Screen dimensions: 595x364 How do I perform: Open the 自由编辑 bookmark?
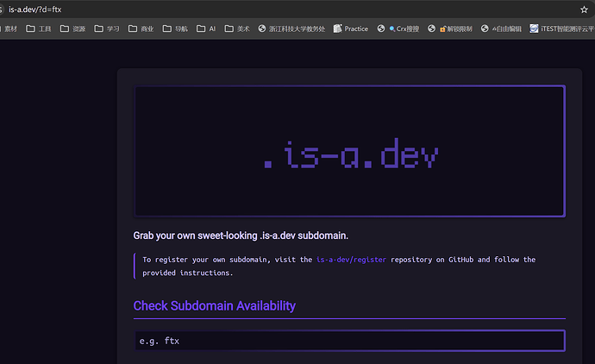click(501, 28)
